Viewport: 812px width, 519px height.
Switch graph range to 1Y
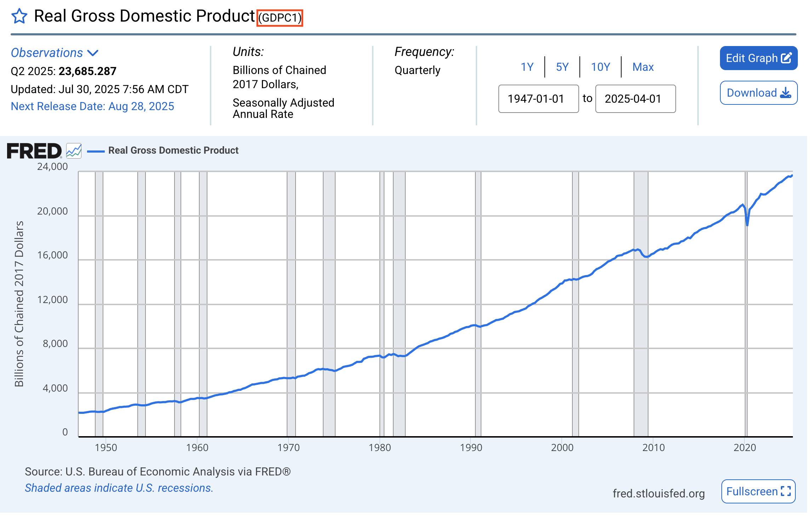click(x=527, y=67)
